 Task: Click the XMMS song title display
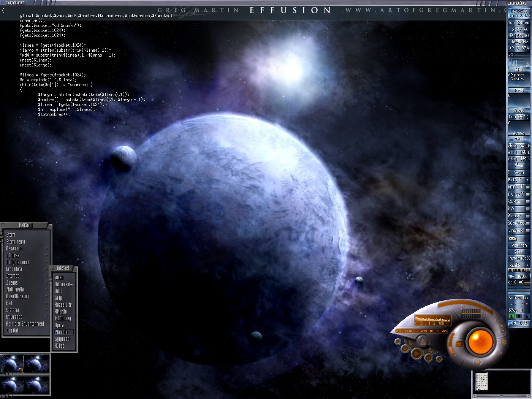click(x=421, y=331)
